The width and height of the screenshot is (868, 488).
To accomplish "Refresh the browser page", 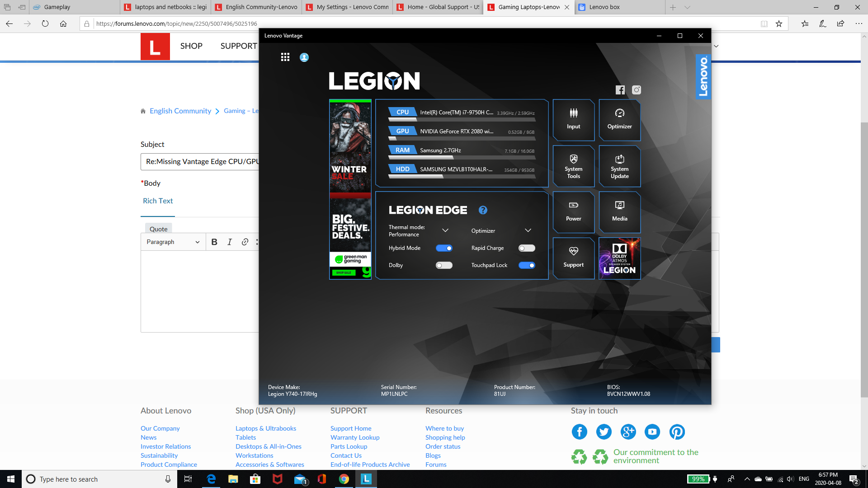I will coord(45,24).
